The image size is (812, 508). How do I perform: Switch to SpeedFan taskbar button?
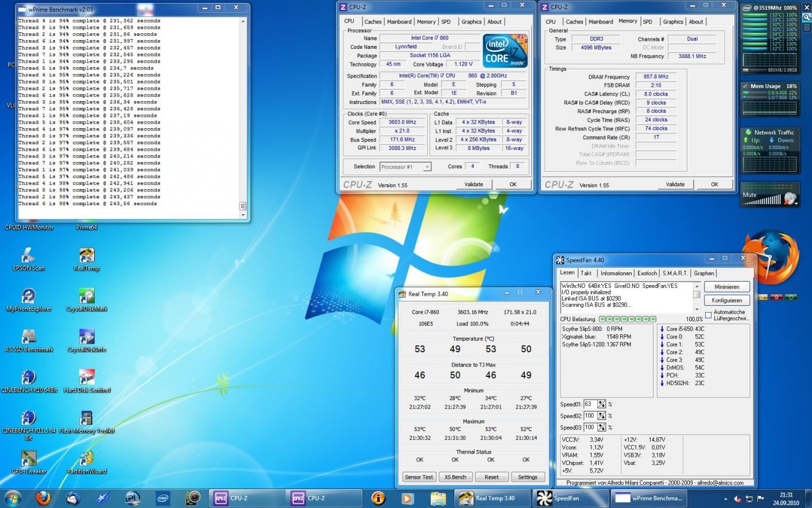coord(570,498)
